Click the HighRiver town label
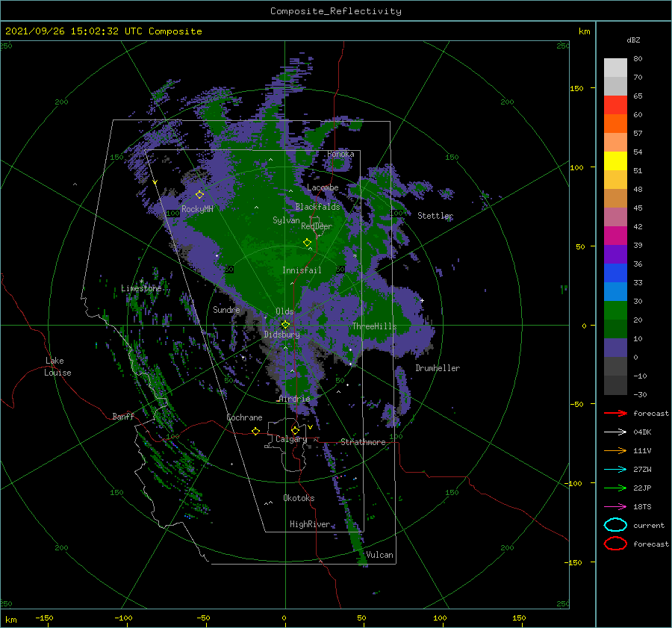Viewport: 672px width, 628px height. click(x=310, y=524)
